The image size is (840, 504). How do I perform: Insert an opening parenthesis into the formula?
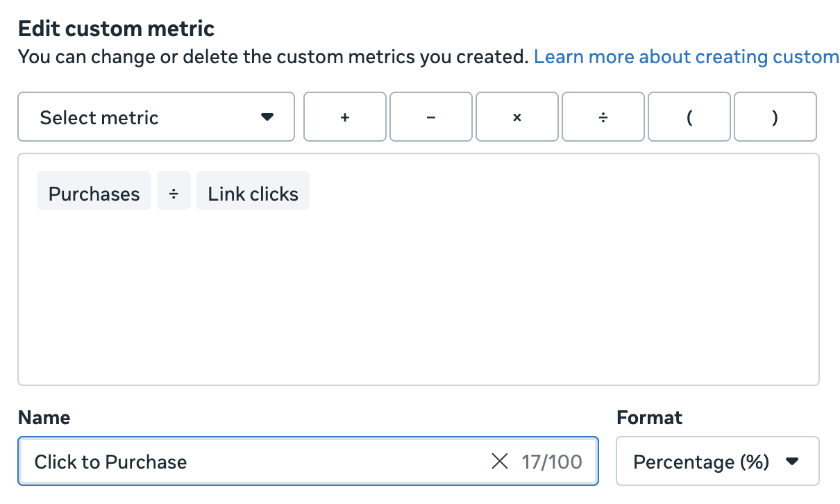[689, 117]
